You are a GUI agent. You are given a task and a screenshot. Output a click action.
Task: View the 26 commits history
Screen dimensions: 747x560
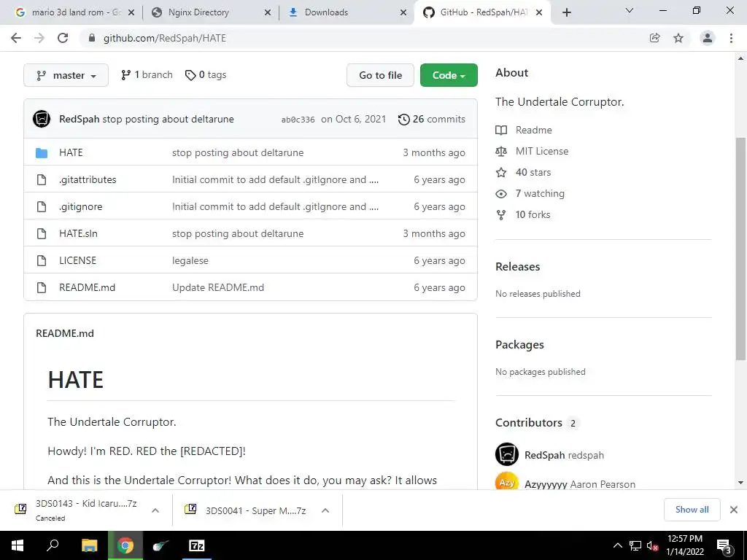click(x=432, y=119)
